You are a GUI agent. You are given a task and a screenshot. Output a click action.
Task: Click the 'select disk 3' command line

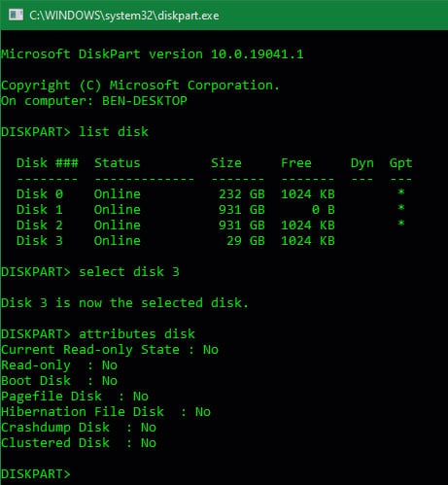coord(90,272)
